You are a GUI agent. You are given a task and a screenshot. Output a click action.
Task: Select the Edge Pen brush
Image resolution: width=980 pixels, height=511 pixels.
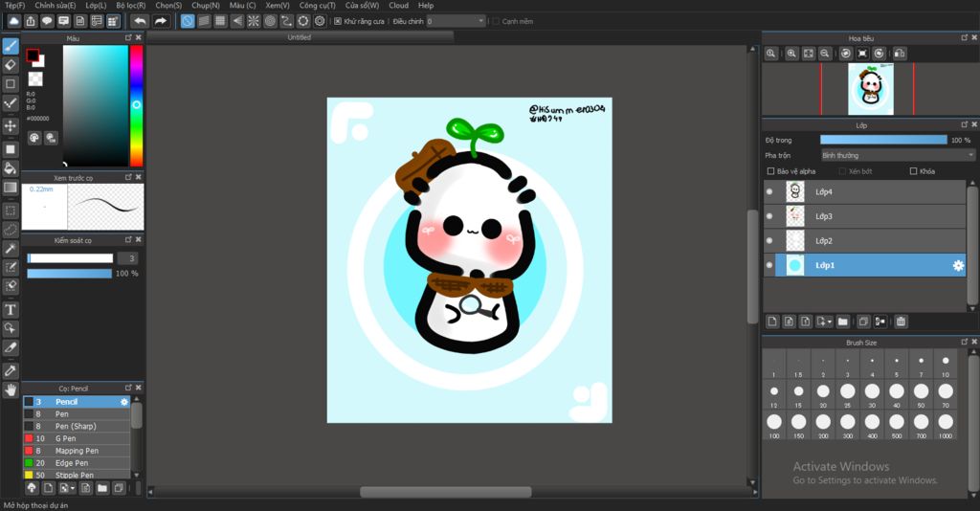(x=77, y=463)
